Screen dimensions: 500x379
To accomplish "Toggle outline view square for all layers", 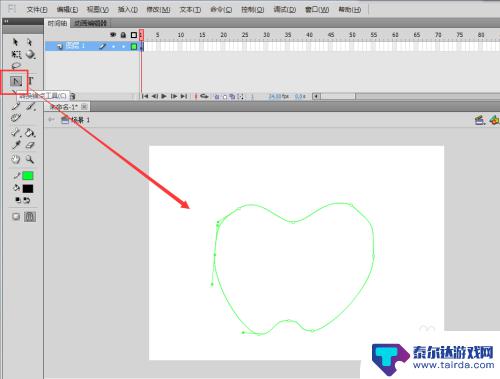I will pyautogui.click(x=134, y=35).
